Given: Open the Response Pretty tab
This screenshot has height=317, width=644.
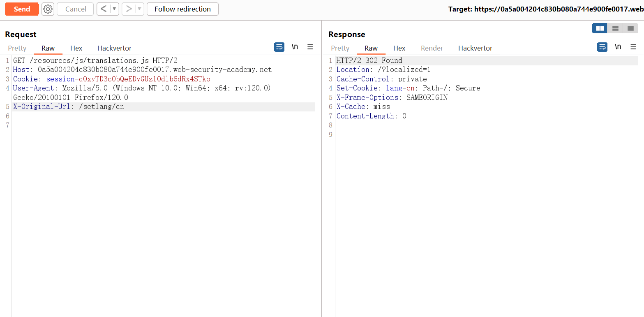Looking at the screenshot, I should (x=340, y=48).
